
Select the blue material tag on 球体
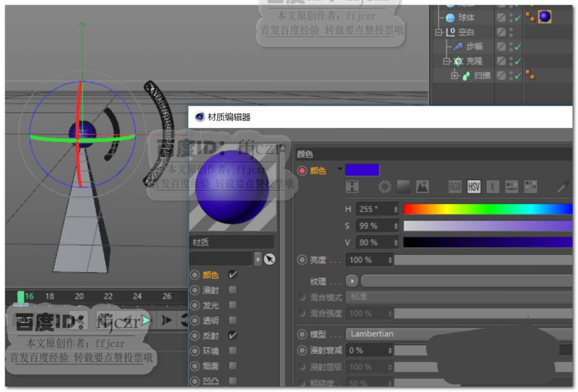(544, 17)
